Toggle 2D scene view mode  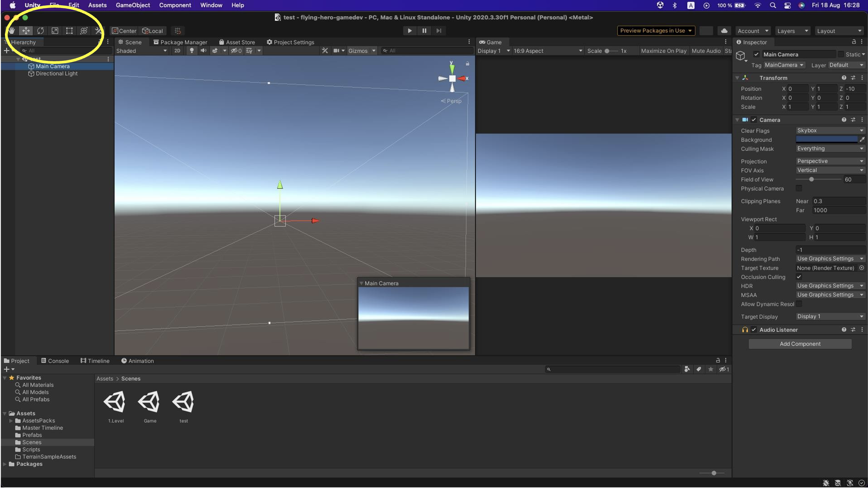point(177,51)
